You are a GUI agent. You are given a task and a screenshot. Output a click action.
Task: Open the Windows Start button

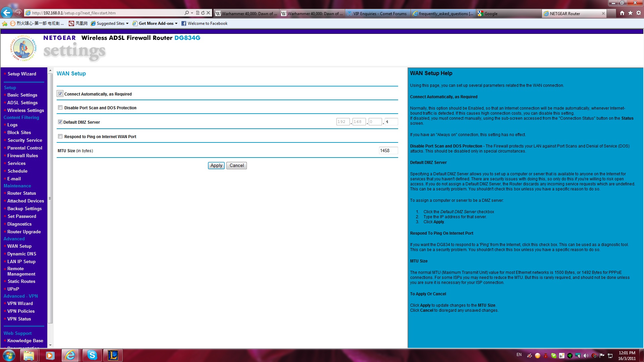pyautogui.click(x=9, y=355)
